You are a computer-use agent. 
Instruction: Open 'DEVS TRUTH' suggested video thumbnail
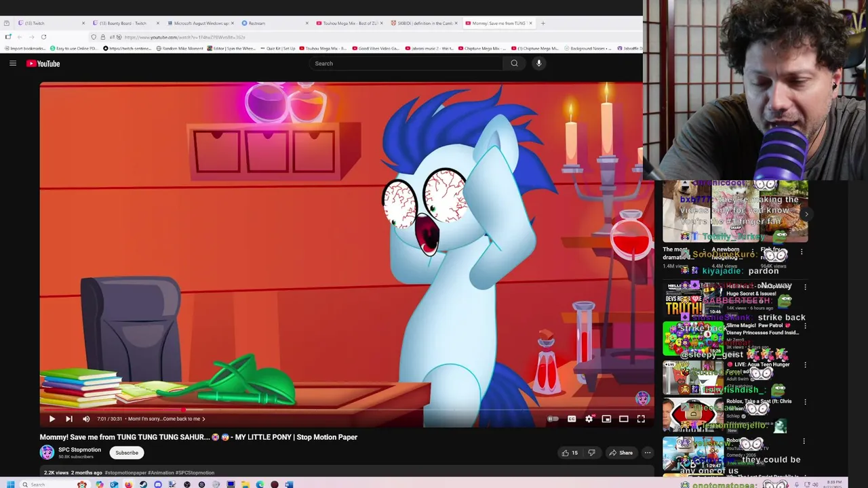tap(692, 301)
